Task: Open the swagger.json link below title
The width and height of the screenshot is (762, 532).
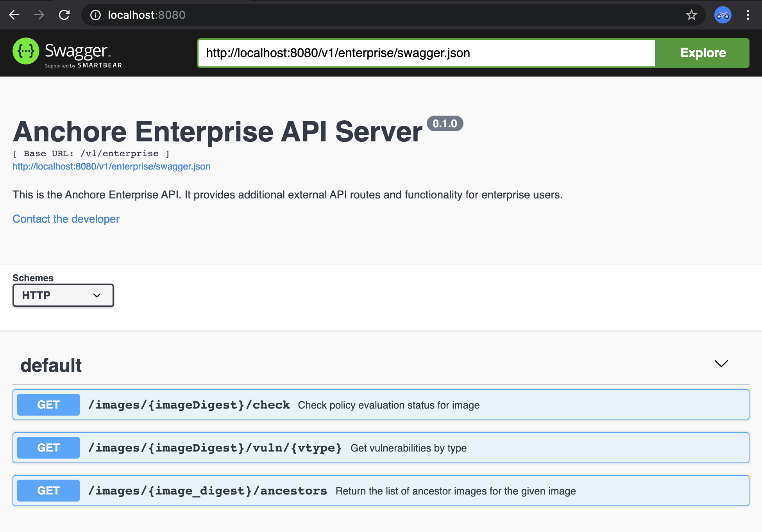Action: pos(111,166)
